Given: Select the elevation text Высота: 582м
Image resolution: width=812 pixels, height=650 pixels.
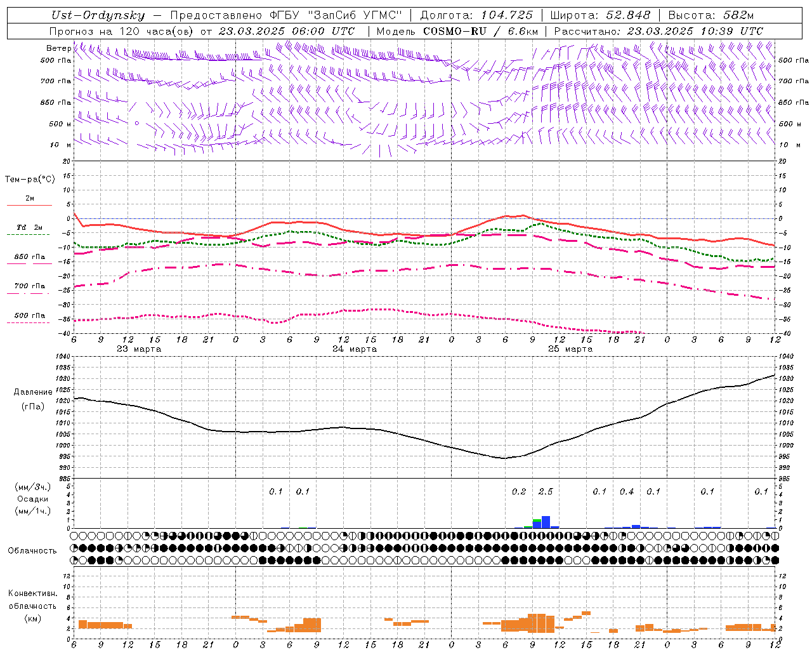Looking at the screenshot, I should click(x=710, y=15).
